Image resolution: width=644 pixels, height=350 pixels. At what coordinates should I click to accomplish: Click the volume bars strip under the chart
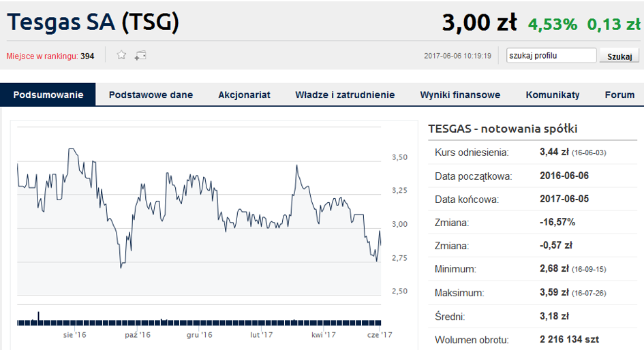click(x=198, y=321)
